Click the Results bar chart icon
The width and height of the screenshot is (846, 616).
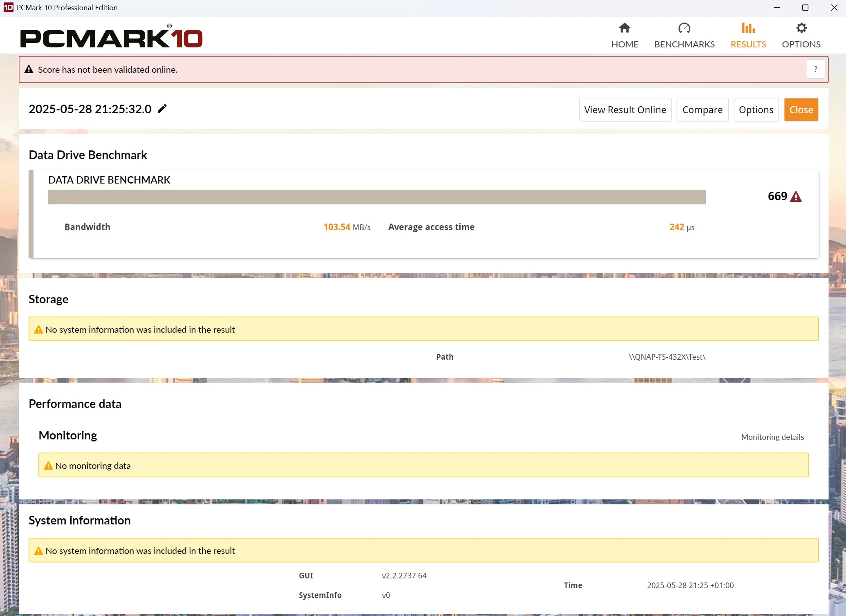pyautogui.click(x=748, y=28)
